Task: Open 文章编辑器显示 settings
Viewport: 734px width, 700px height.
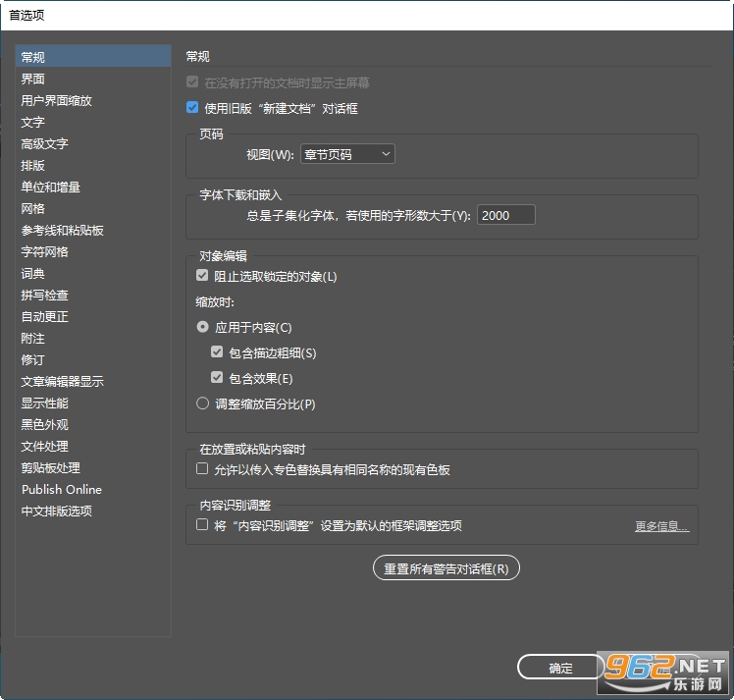Action: coord(93,381)
